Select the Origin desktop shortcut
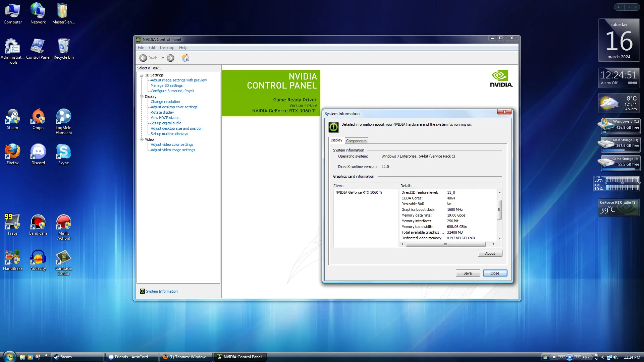This screenshot has height=362, width=644. [38, 120]
